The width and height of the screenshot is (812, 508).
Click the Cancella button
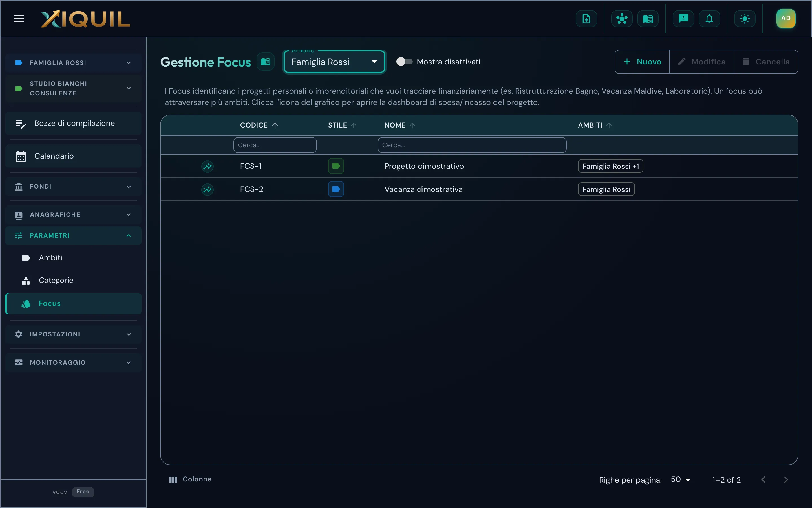[x=766, y=62]
